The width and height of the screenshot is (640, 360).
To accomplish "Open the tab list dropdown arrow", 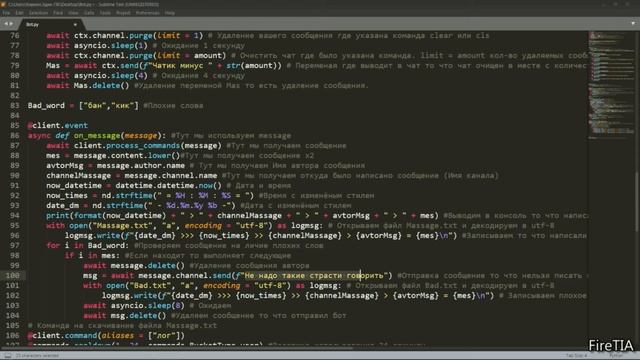I will (x=633, y=24).
